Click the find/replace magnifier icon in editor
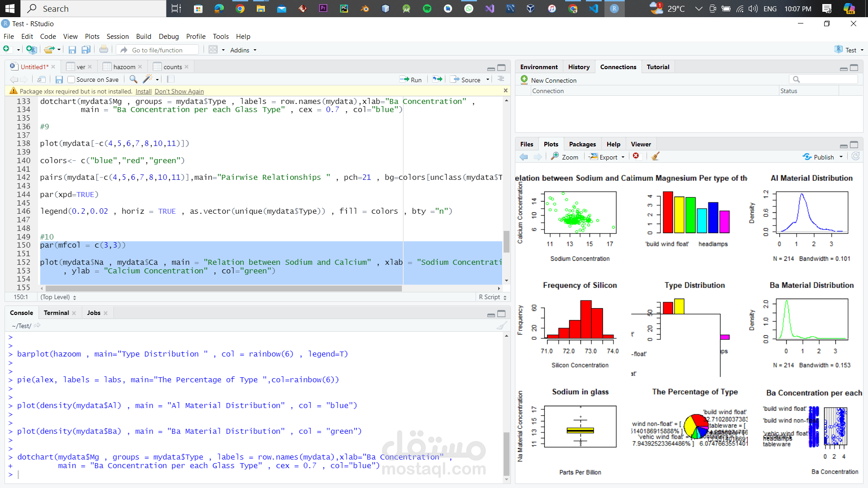 click(x=133, y=80)
